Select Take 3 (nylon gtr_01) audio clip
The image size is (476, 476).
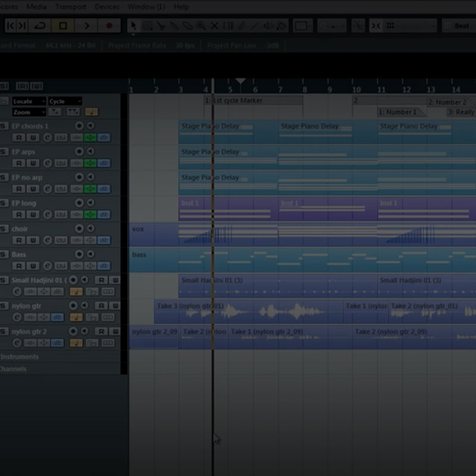(x=248, y=312)
